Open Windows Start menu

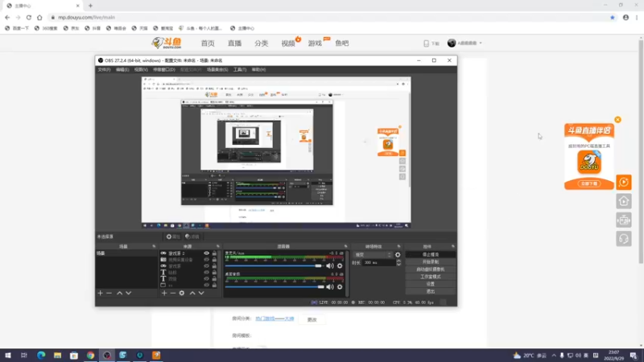tap(8, 356)
